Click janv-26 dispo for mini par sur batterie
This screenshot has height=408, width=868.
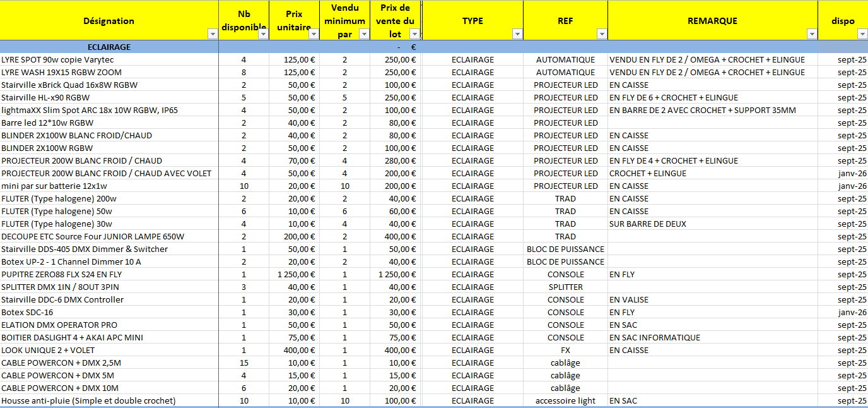843,186
